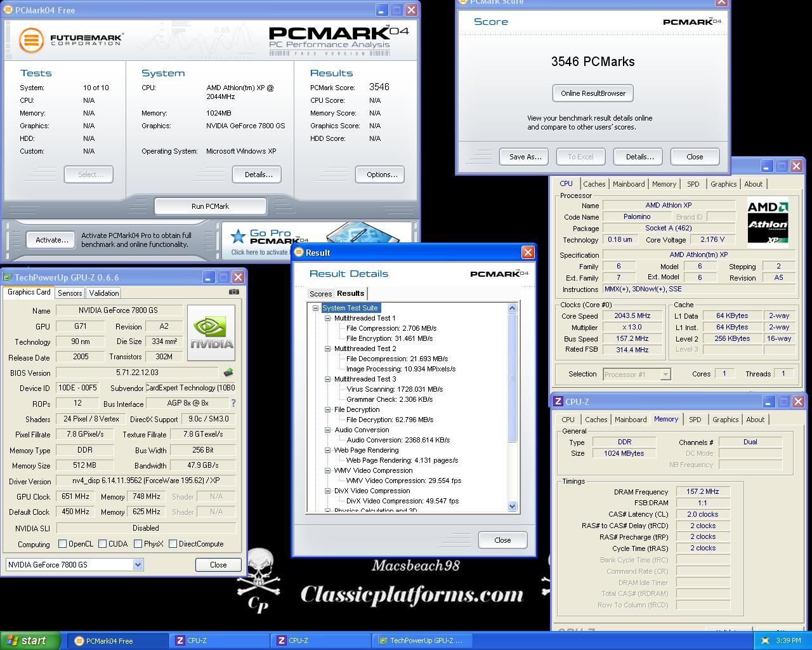This screenshot has height=650, width=812.
Task: Click the taskbar clock showing 3:39 PM
Action: [788, 641]
